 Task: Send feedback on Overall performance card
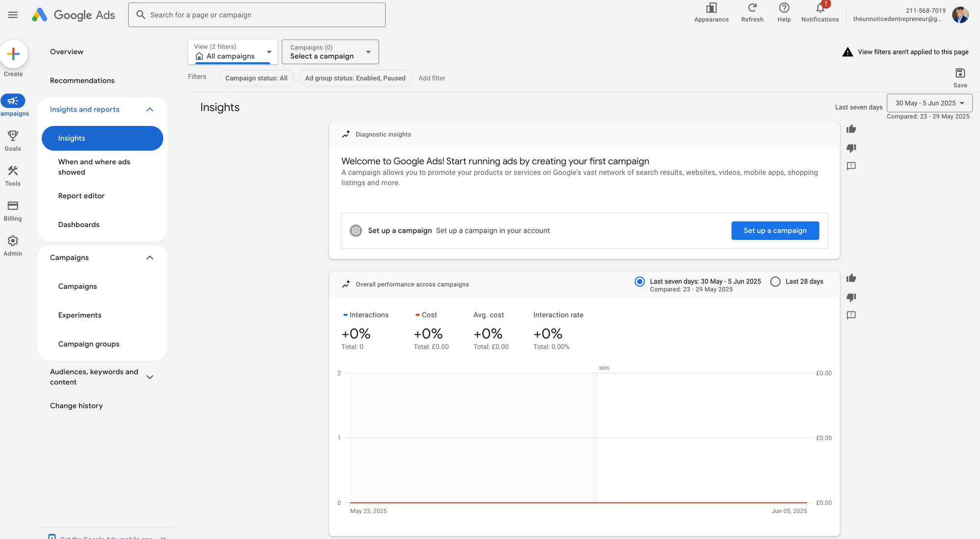(x=851, y=315)
